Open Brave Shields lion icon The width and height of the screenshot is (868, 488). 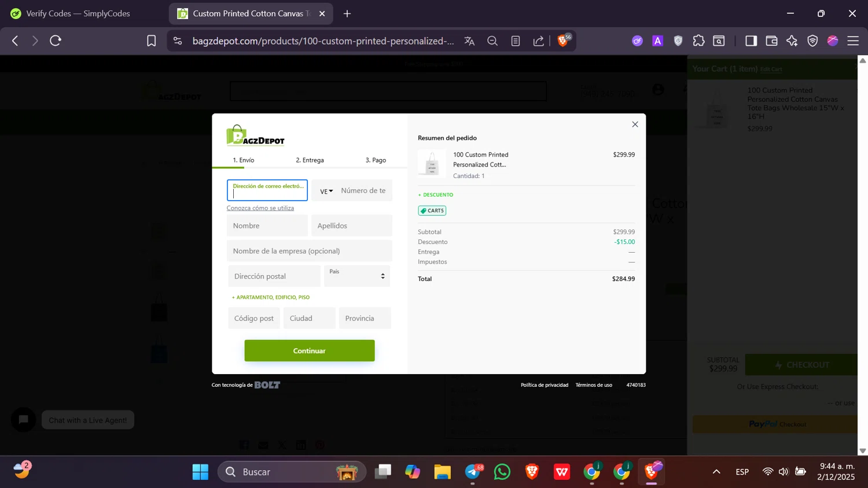(562, 40)
